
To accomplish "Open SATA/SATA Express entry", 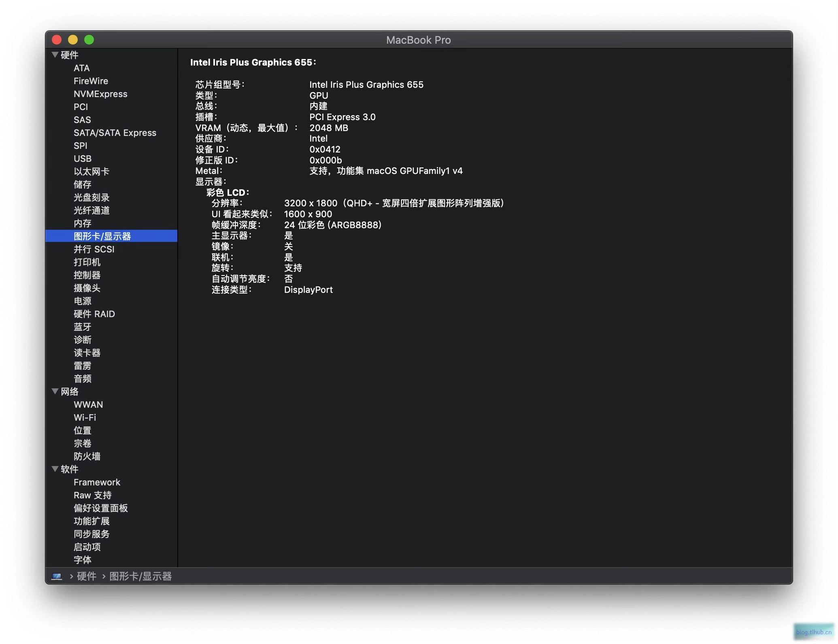I will pos(115,133).
